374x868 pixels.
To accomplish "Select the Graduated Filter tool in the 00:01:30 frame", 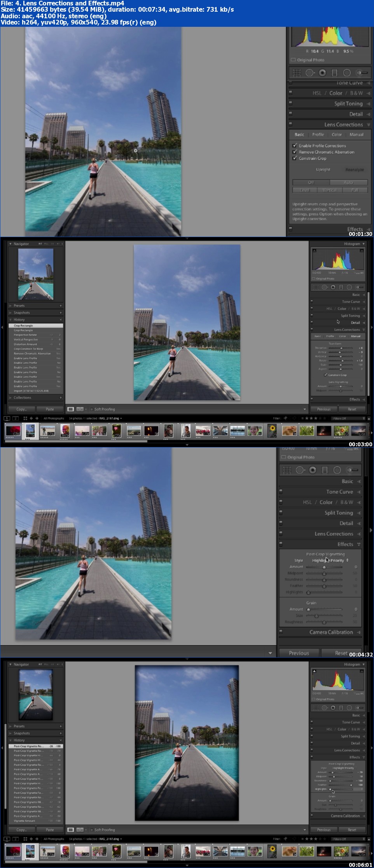I will point(334,73).
